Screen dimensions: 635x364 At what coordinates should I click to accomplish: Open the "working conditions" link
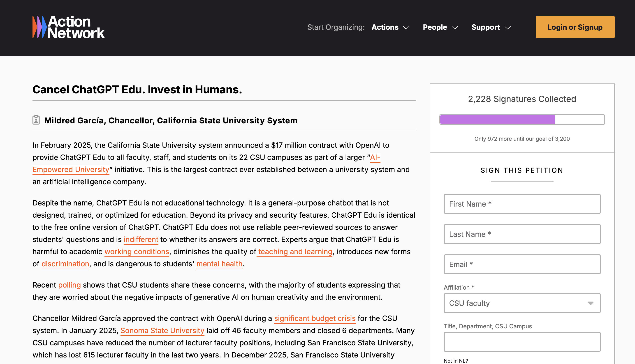[x=137, y=251]
